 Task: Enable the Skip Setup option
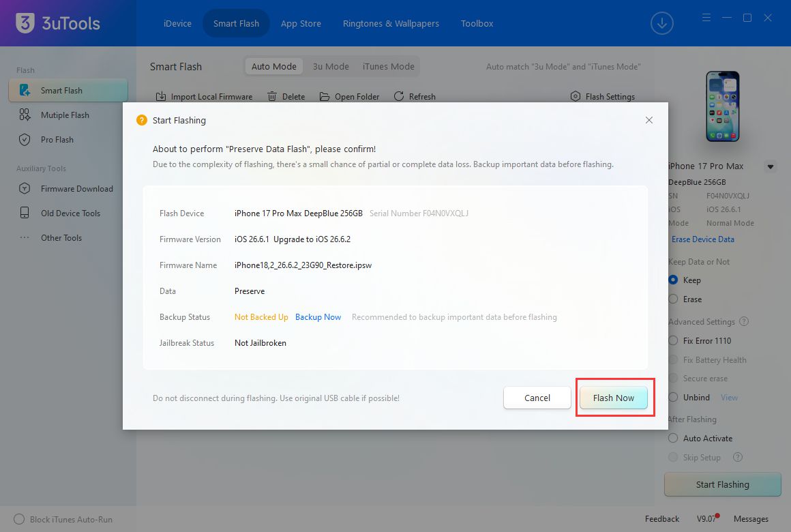673,457
